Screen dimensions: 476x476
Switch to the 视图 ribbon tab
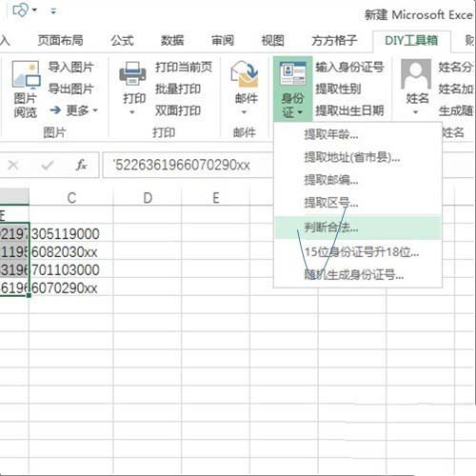[272, 41]
